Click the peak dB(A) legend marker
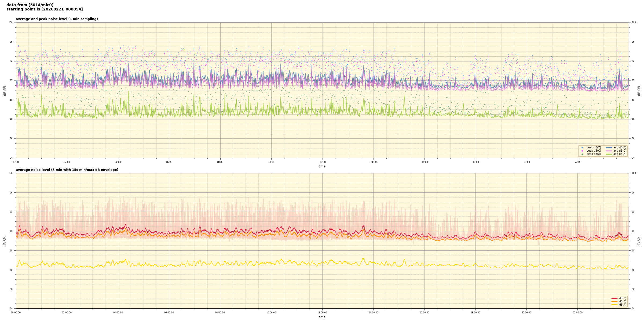Screen dimensions: 644x322 [x=582, y=154]
